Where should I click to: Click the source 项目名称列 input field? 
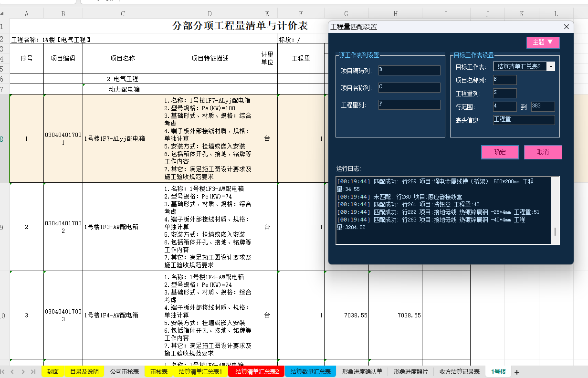pyautogui.click(x=409, y=87)
